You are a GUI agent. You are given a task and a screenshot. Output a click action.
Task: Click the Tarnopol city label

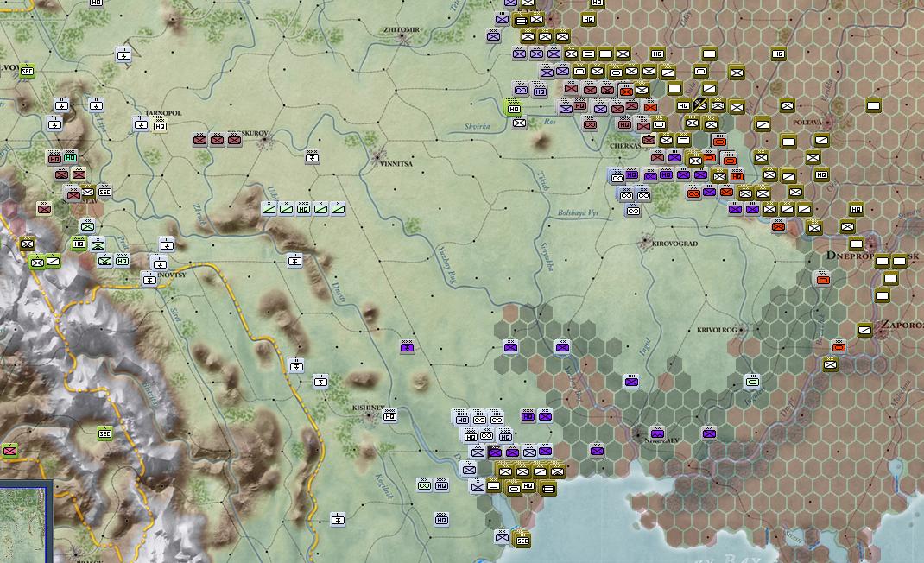pos(163,112)
